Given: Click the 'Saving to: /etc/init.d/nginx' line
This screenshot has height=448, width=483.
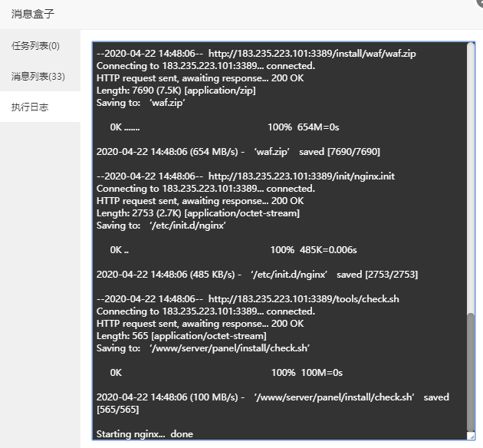Looking at the screenshot, I should tap(161, 226).
